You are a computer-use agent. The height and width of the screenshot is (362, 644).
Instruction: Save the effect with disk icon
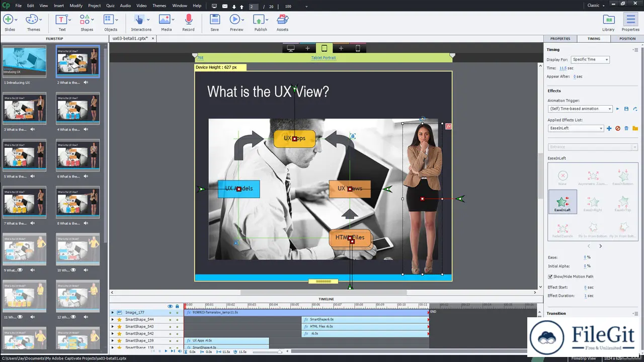point(626,109)
